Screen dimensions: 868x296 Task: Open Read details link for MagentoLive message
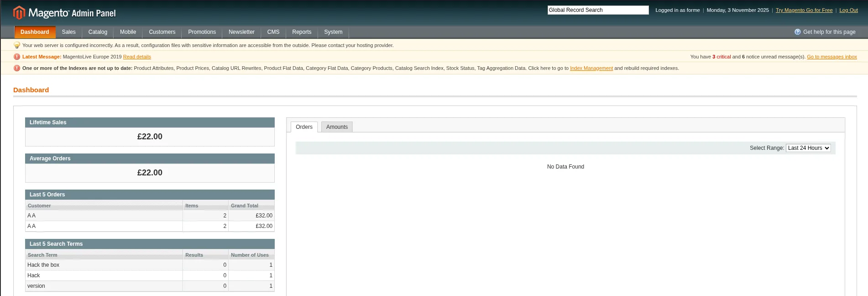137,57
